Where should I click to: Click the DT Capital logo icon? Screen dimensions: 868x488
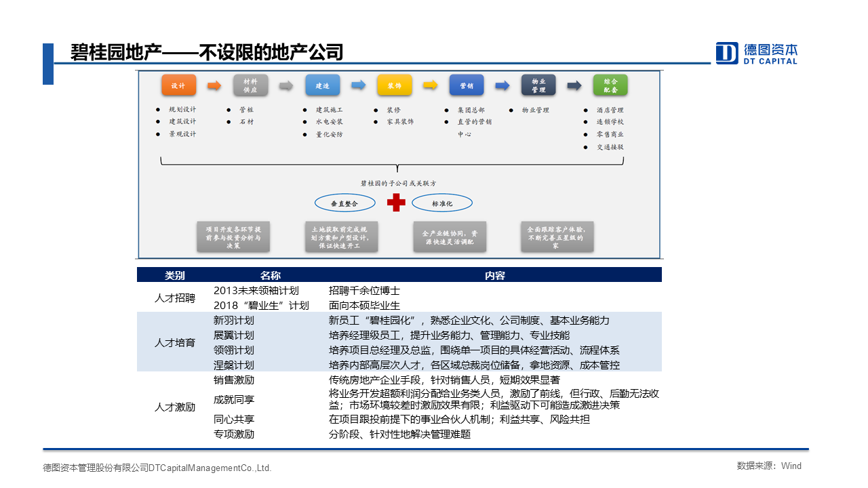click(x=727, y=53)
